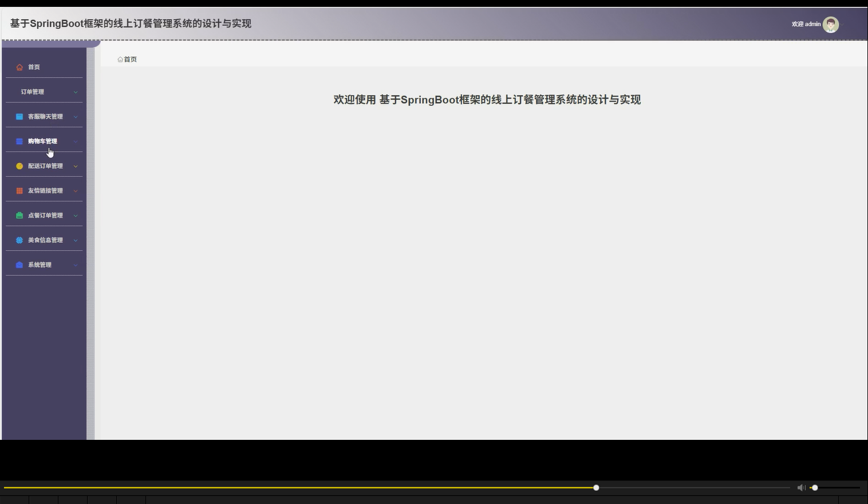Expand the 配送订单管理 submenu chevron
Image resolution: width=868 pixels, height=504 pixels.
coord(76,166)
